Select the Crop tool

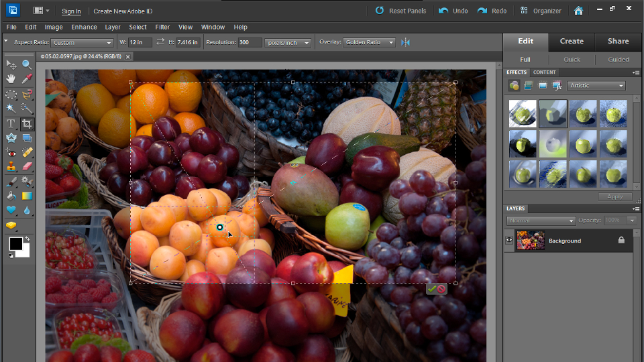(27, 123)
